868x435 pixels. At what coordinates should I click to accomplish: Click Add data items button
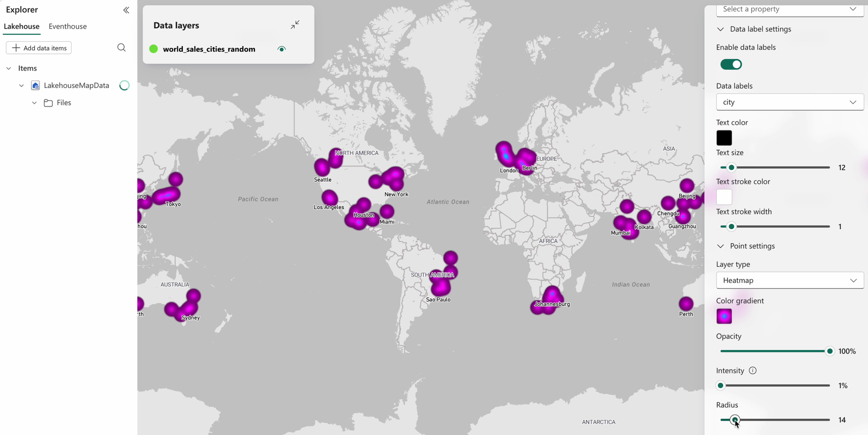pyautogui.click(x=39, y=48)
